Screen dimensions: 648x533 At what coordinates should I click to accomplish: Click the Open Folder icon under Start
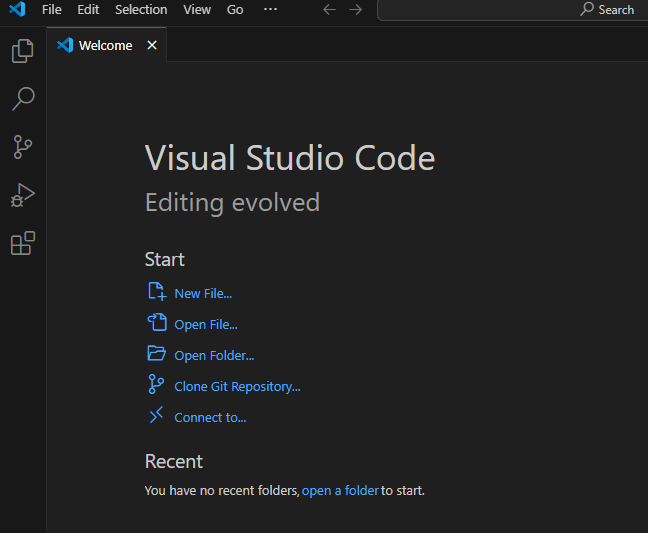tap(157, 353)
